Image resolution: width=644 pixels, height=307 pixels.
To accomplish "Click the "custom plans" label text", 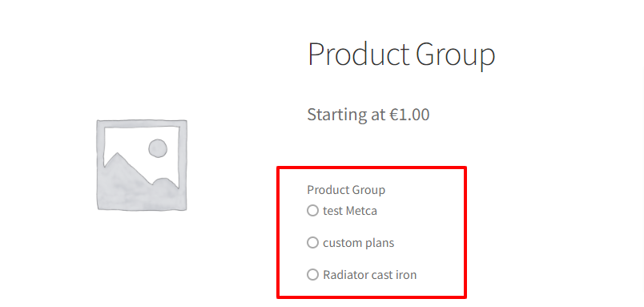I will [x=359, y=243].
